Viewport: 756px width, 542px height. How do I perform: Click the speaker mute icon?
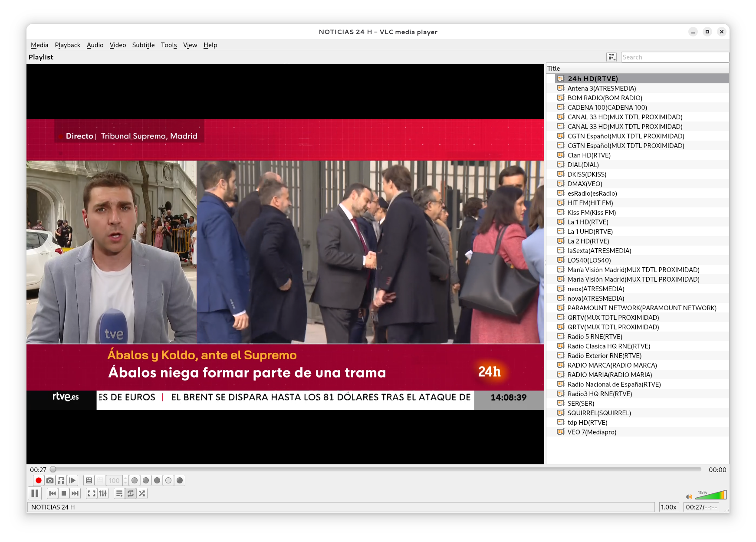[689, 496]
